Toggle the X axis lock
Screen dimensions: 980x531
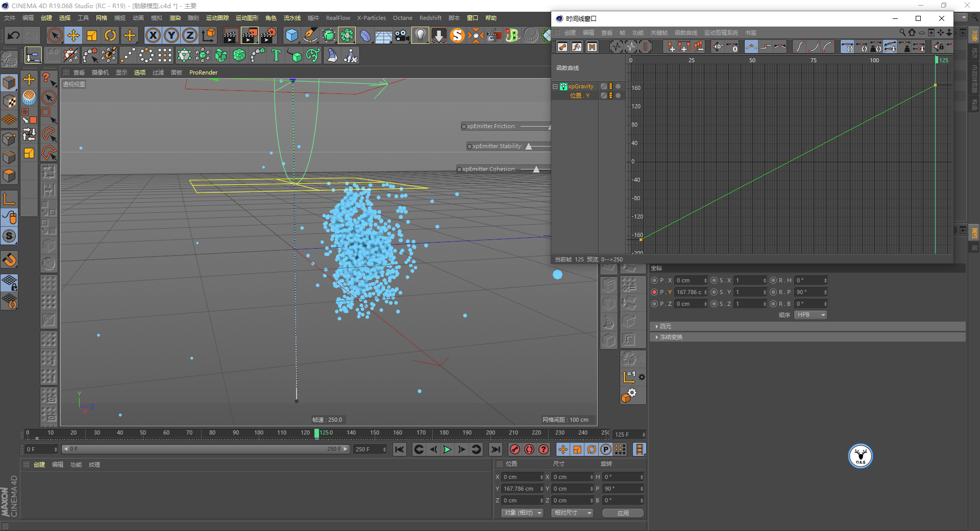tap(153, 35)
